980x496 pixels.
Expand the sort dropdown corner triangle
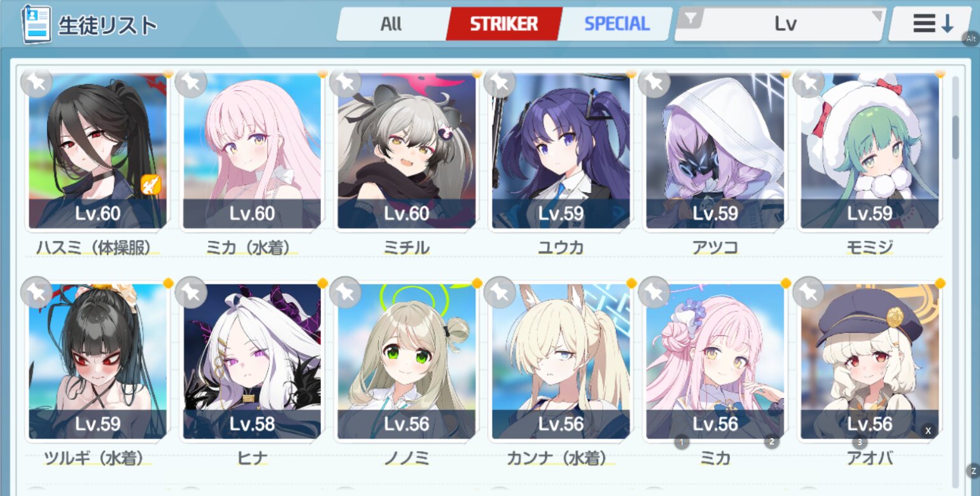click(877, 16)
